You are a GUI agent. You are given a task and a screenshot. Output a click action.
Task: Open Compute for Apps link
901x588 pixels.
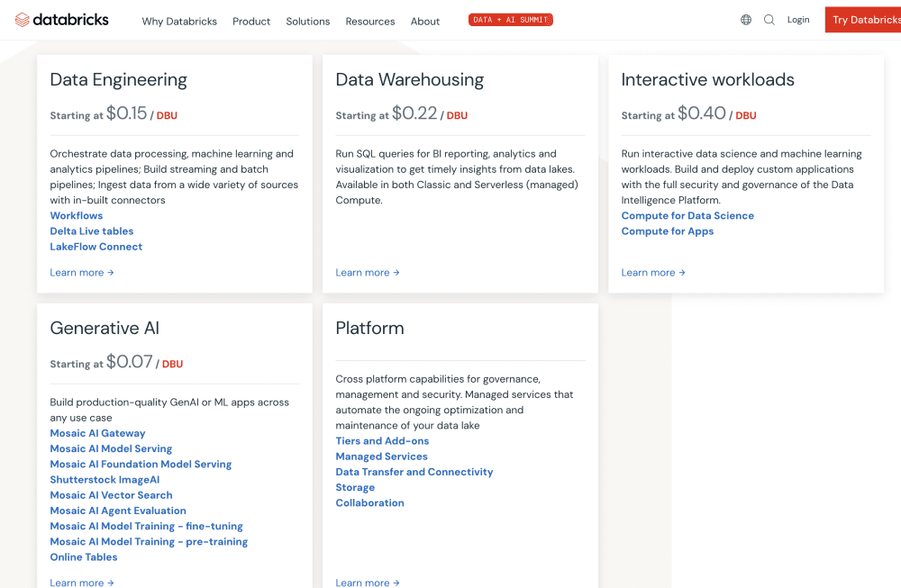667,231
